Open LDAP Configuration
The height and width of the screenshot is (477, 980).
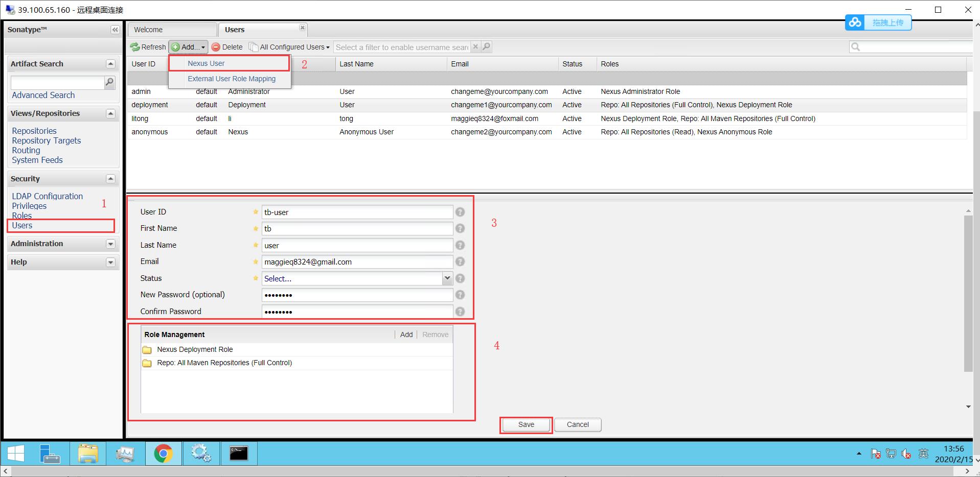point(48,196)
